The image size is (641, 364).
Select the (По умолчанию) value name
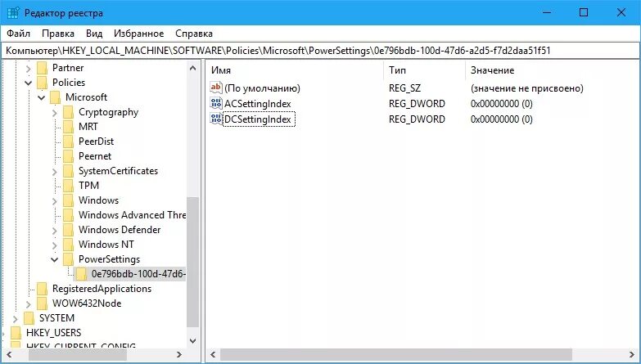(262, 88)
